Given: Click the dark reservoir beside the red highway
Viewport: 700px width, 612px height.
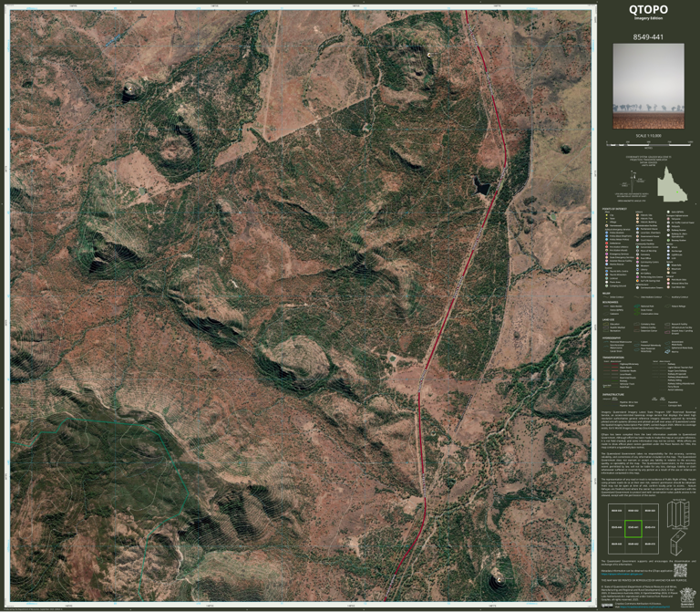Looking at the screenshot, I should point(481,185).
